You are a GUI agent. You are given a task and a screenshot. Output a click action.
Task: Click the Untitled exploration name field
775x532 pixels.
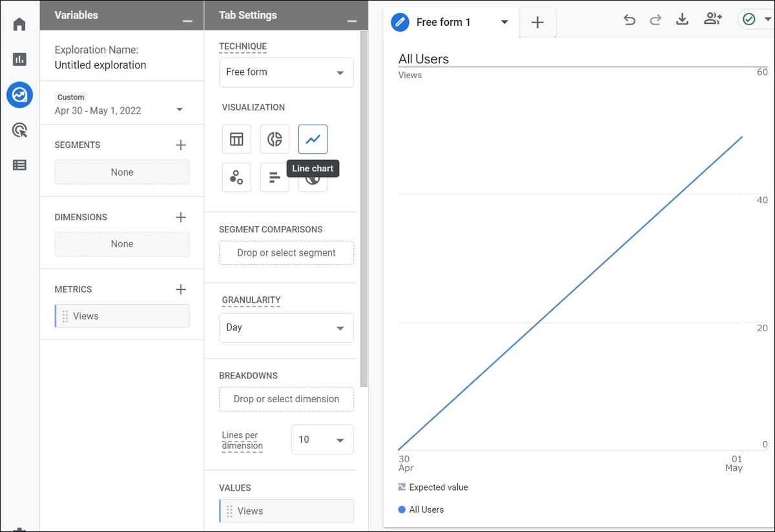[x=100, y=65]
